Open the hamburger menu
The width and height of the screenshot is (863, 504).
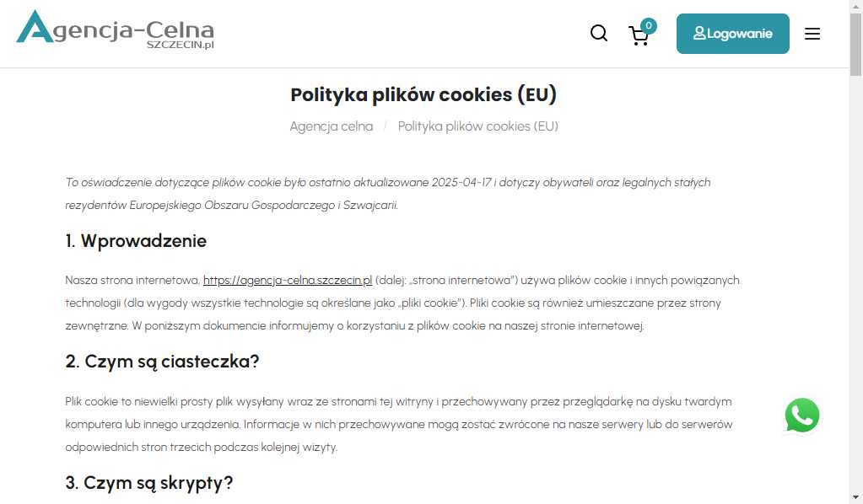pyautogui.click(x=812, y=34)
